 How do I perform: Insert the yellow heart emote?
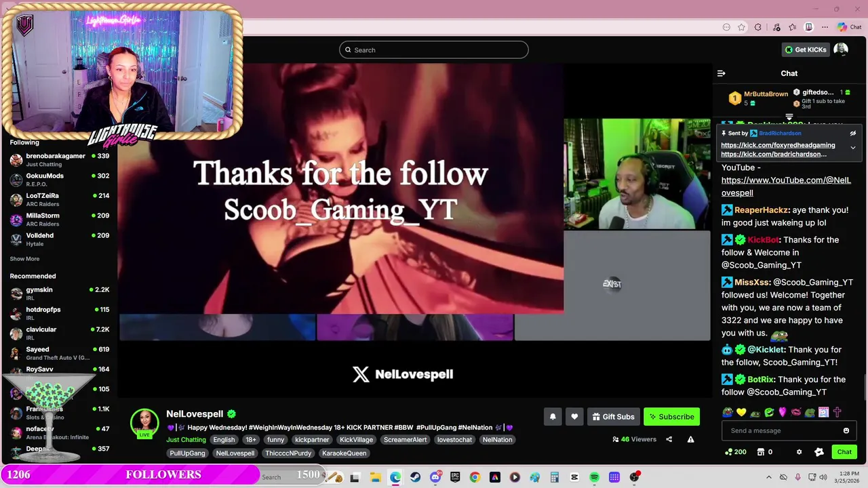pos(741,412)
